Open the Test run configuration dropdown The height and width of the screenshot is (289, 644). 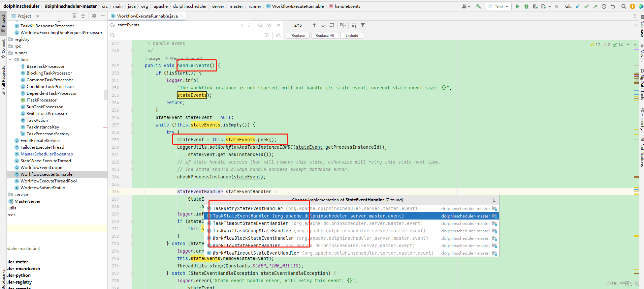pyautogui.click(x=498, y=6)
